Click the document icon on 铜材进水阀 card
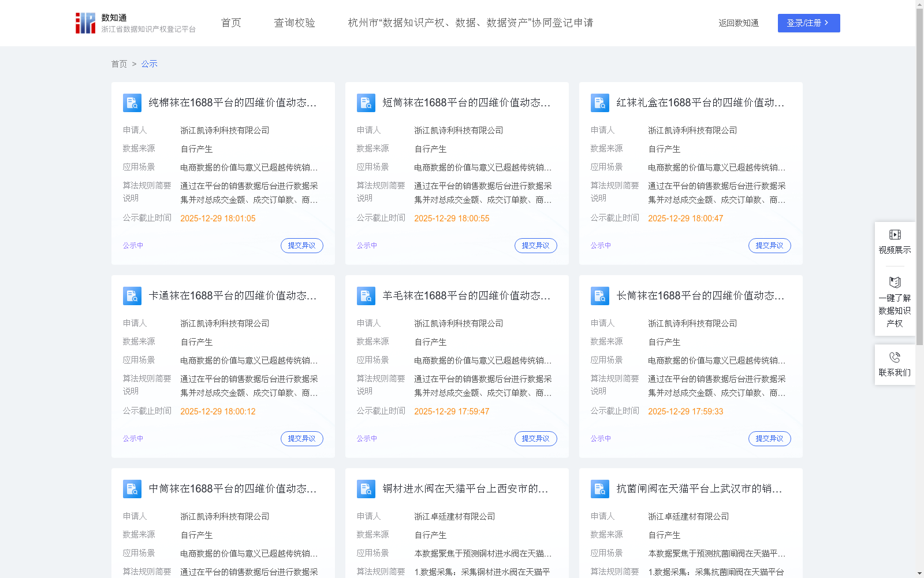The image size is (924, 578). [x=366, y=488]
